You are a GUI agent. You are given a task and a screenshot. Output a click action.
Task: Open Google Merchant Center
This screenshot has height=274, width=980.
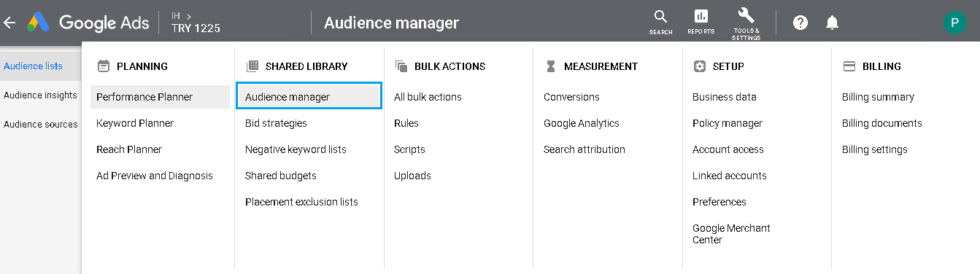pyautogui.click(x=731, y=234)
